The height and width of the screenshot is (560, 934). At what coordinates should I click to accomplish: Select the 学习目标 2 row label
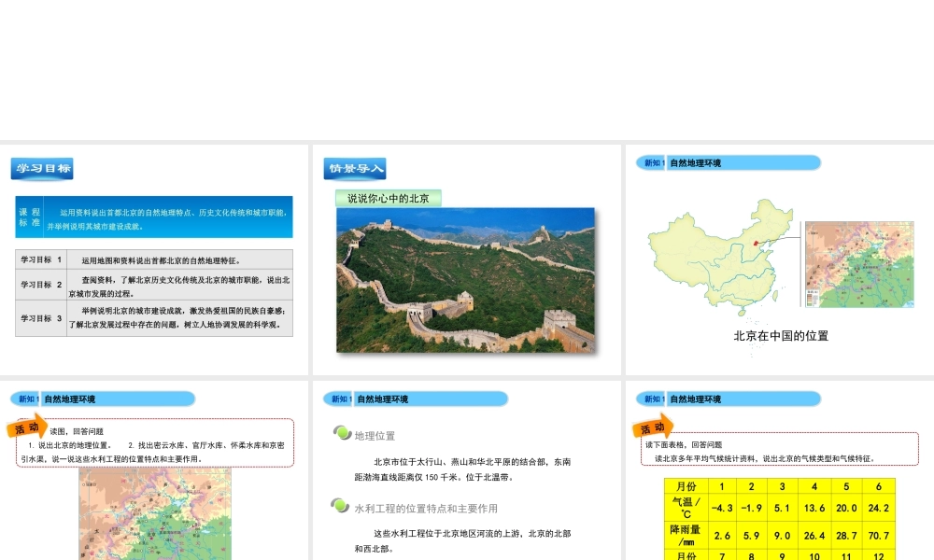pyautogui.click(x=41, y=285)
